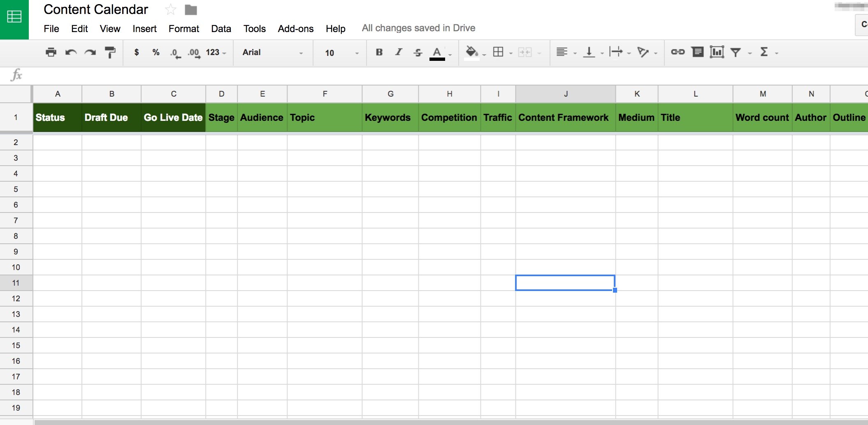Click the filter icon
Viewport: 868px width, 425px height.
click(x=736, y=52)
